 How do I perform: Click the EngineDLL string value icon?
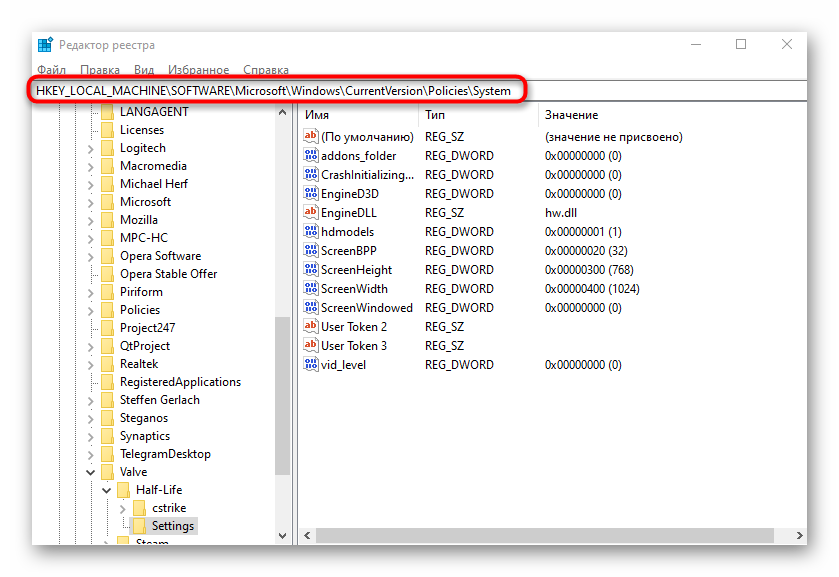click(311, 213)
